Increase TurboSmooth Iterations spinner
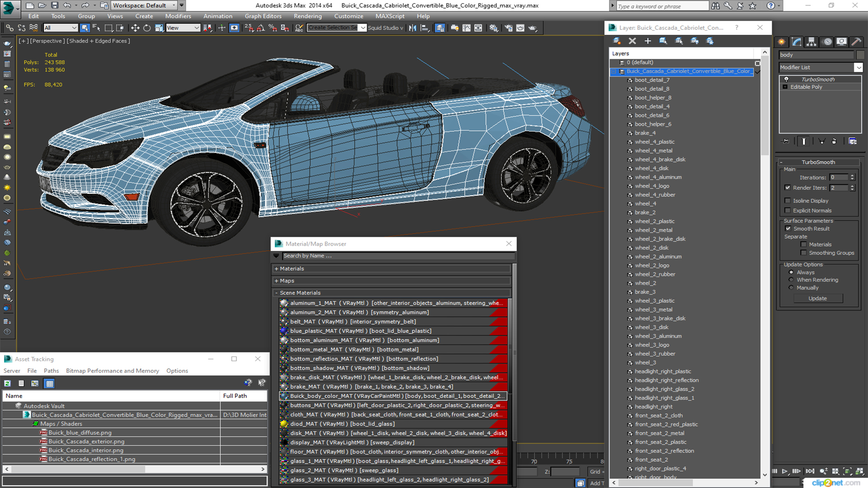The height and width of the screenshot is (488, 868). 852,176
